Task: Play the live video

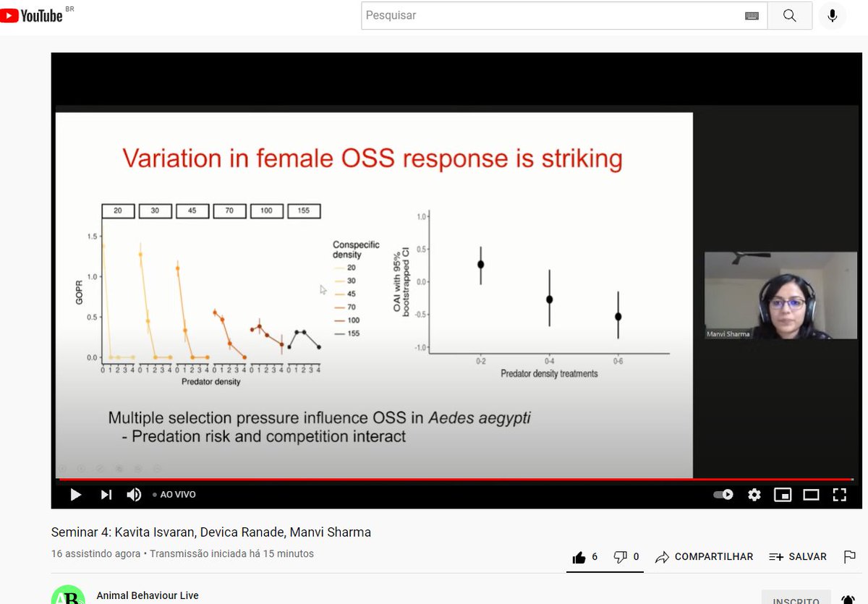Action: click(x=75, y=495)
